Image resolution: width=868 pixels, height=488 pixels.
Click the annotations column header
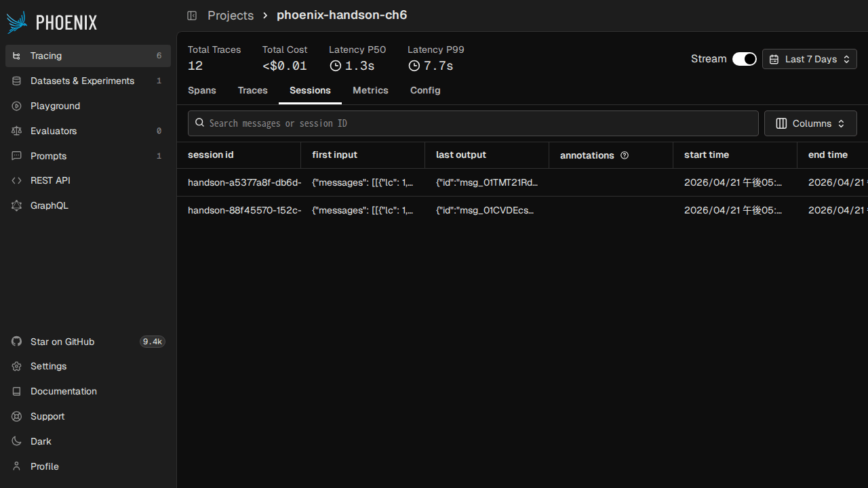click(611, 155)
